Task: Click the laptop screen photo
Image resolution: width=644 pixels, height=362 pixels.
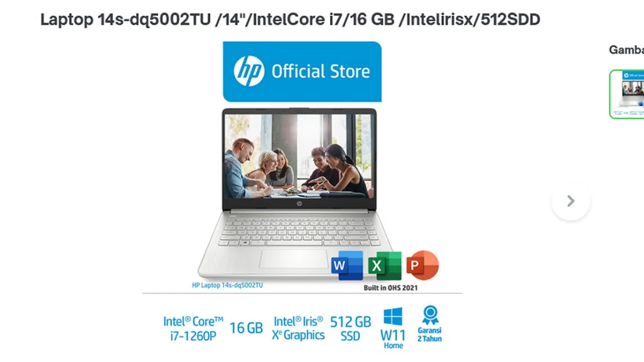Action: click(299, 156)
